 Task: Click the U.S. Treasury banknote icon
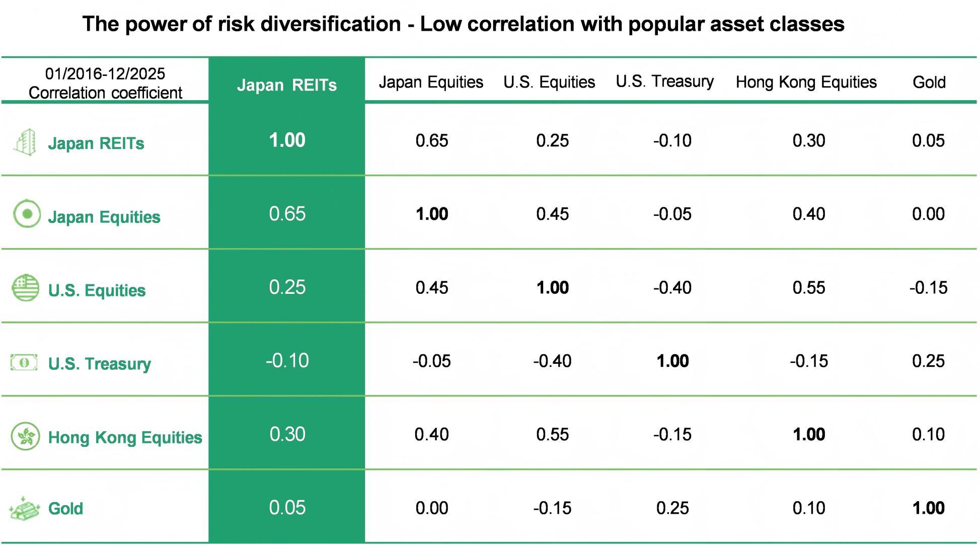[x=24, y=362]
